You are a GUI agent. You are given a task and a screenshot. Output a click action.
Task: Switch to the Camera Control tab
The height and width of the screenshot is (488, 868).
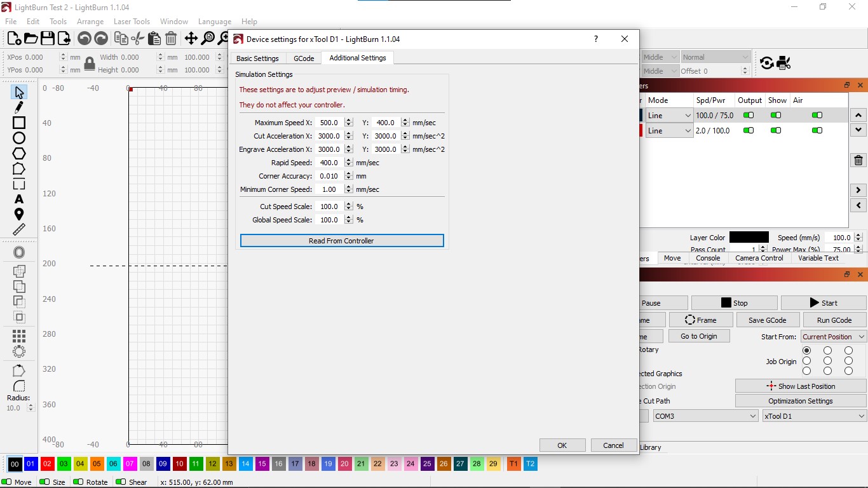(x=759, y=258)
